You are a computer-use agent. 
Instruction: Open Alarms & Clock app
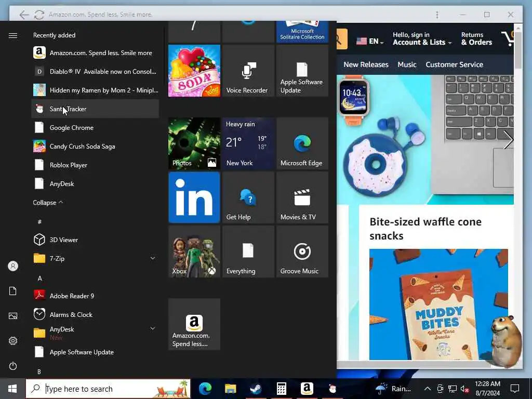point(95,314)
